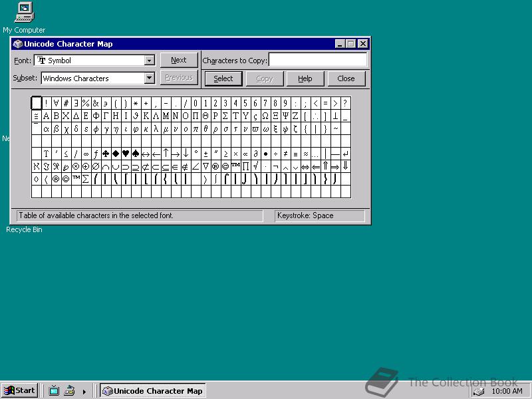Click the second quick launch icon

coord(69,390)
